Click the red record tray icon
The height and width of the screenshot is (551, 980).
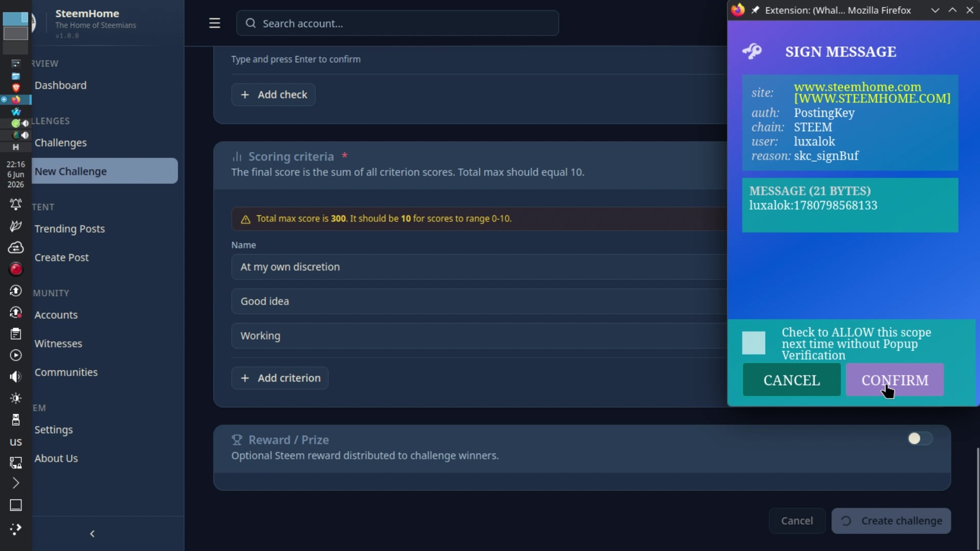tap(16, 269)
